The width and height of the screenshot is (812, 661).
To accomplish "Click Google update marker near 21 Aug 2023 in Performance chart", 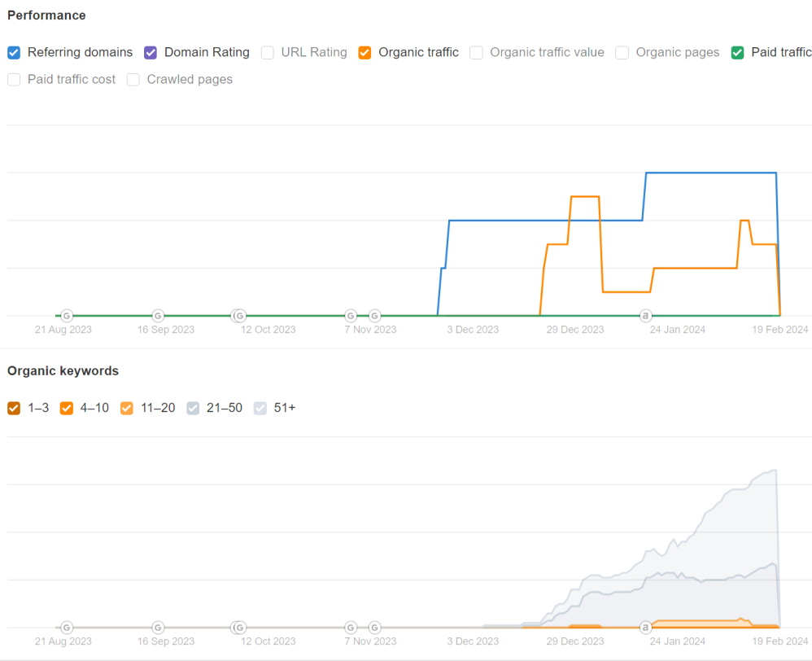I will pos(67,316).
